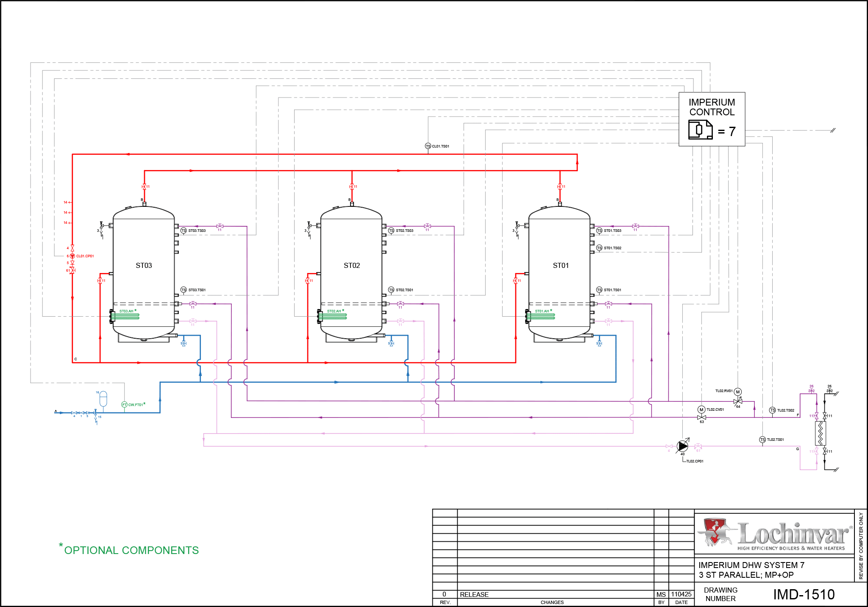Click the DRAWING NUMBER label
The height and width of the screenshot is (607, 868).
721,594
